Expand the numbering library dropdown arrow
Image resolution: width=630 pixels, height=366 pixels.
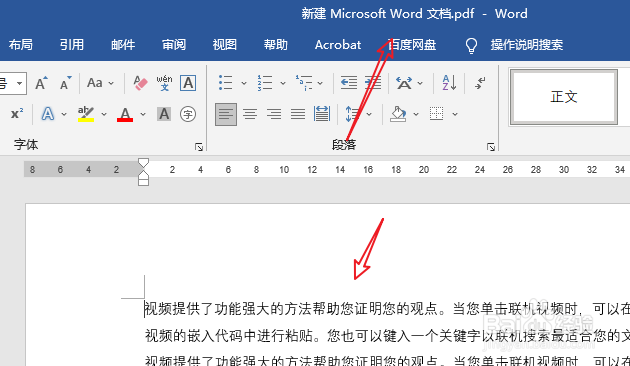(283, 83)
